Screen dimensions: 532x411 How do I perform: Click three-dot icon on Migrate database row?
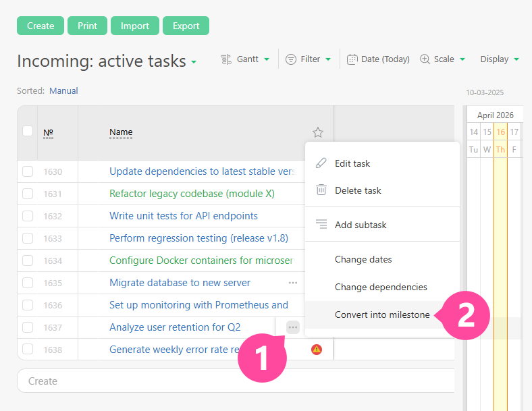tap(292, 283)
